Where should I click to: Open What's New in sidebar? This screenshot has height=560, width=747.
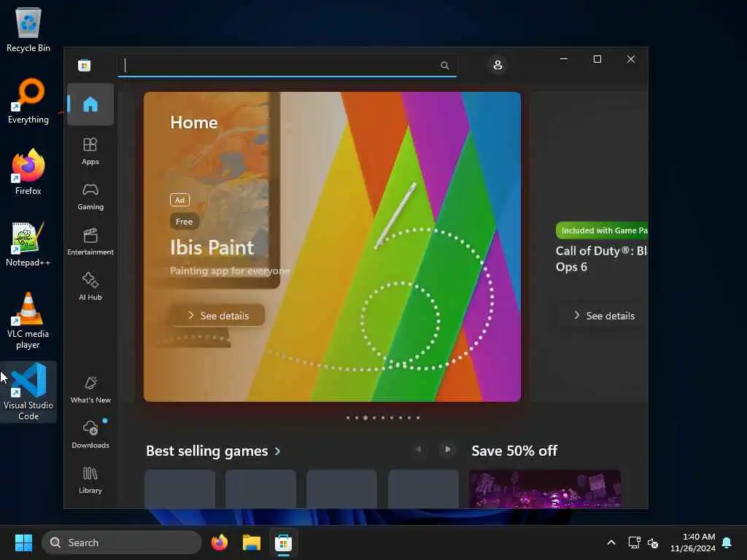(x=90, y=389)
